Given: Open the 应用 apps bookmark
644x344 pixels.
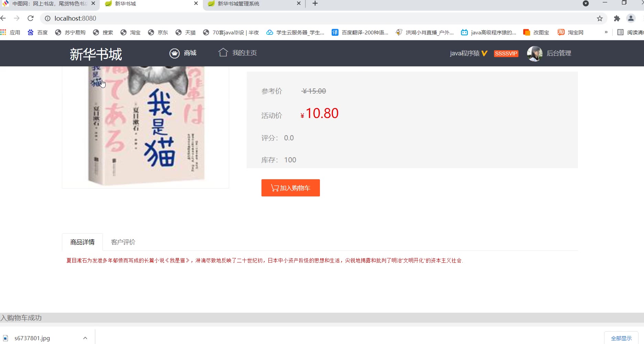Looking at the screenshot, I should click(x=10, y=32).
